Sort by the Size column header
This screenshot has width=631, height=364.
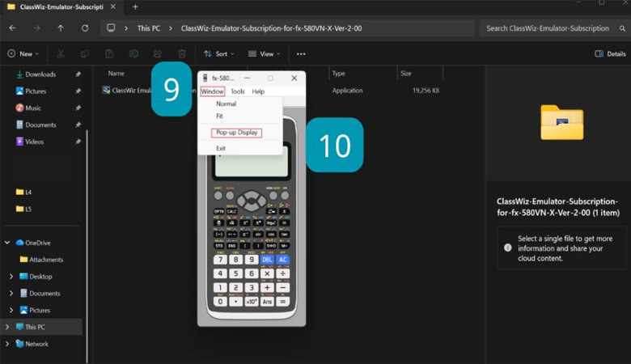(405, 73)
